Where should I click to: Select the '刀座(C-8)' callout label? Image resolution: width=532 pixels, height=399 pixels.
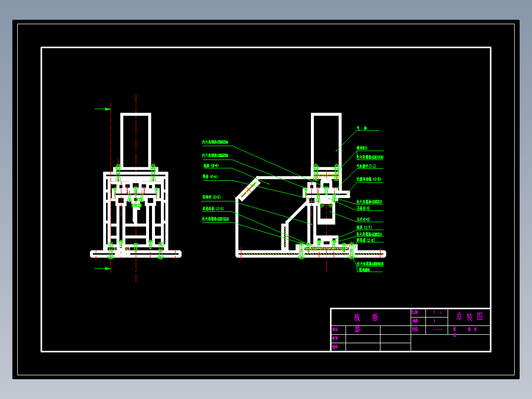[x=363, y=208]
